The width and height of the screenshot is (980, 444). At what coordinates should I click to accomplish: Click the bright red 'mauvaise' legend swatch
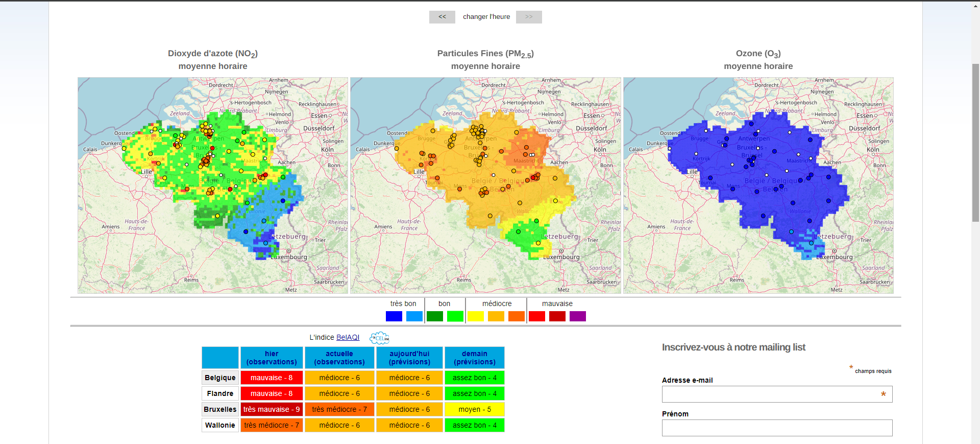tap(537, 316)
